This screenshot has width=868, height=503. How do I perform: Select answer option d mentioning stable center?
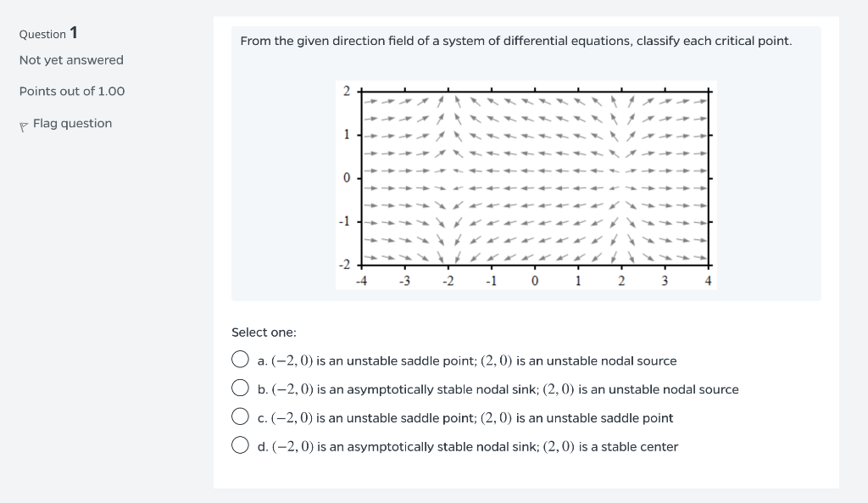pyautogui.click(x=241, y=444)
